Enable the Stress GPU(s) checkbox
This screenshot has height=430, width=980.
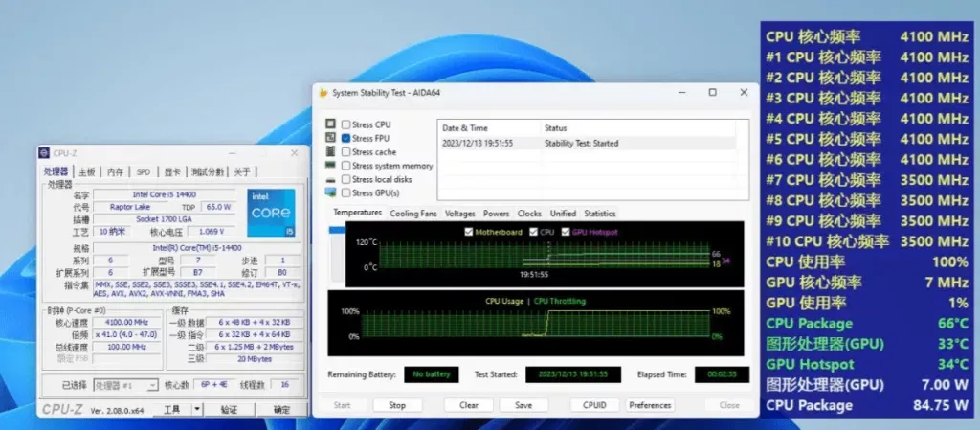tap(345, 193)
